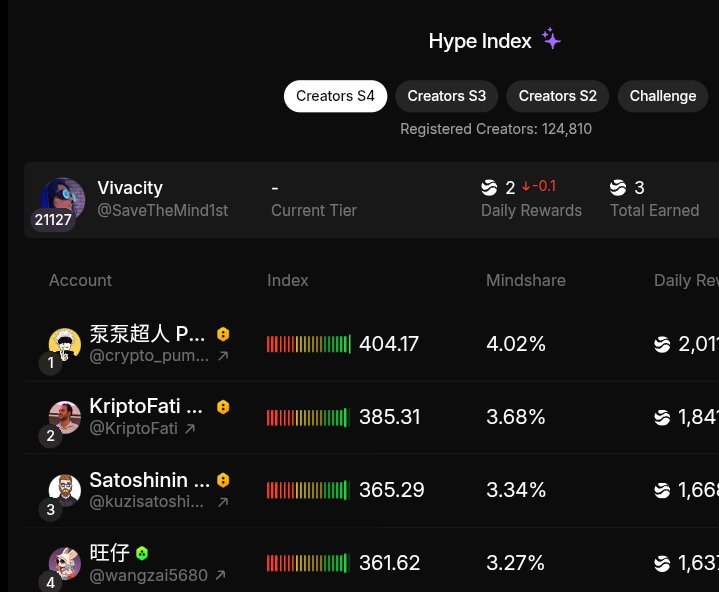Open external link arrow for @kuzisatoshi
Viewport: 719px width, 592px height.
pos(223,502)
